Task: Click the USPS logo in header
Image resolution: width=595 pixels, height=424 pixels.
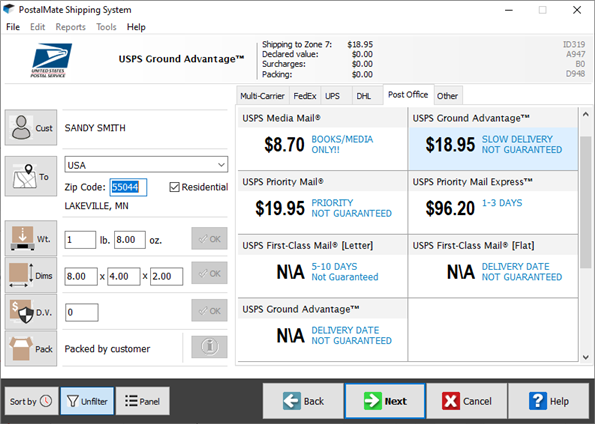Action: (51, 60)
